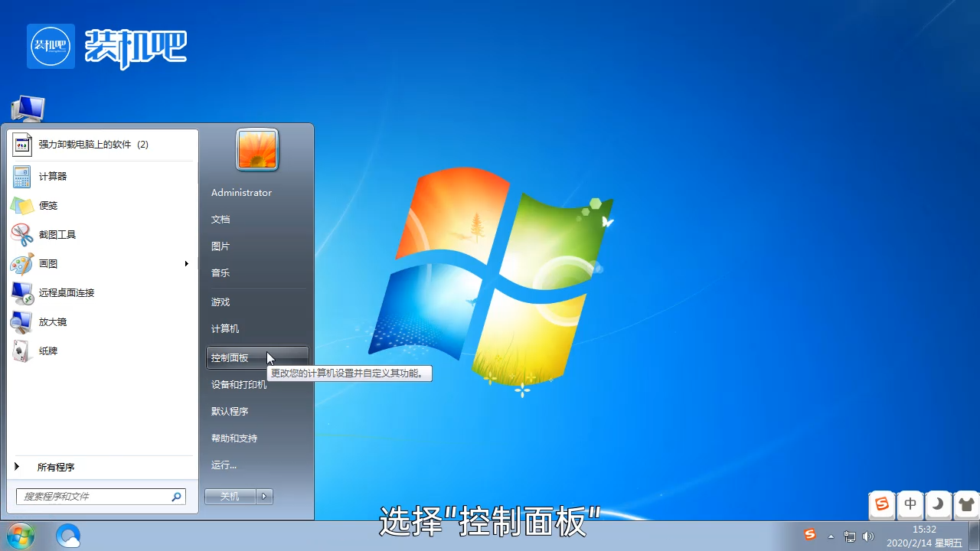This screenshot has width=980, height=551.
Task: Toggle Sogou Chinese input mode (中) button
Action: 910,504
